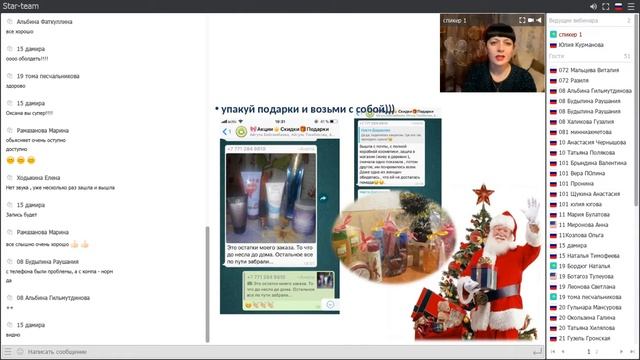640x360 pixels.
Task: Click the speaker webcam video
Action: 492,53
